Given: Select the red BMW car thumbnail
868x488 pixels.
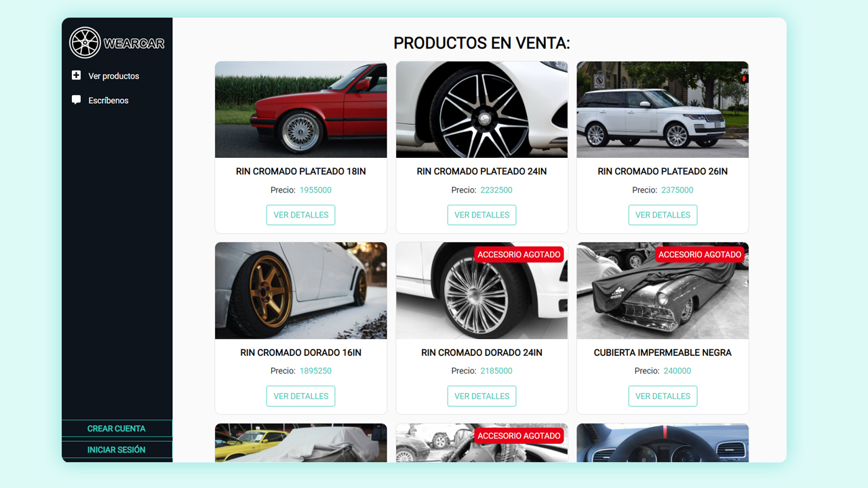Looking at the screenshot, I should (301, 110).
